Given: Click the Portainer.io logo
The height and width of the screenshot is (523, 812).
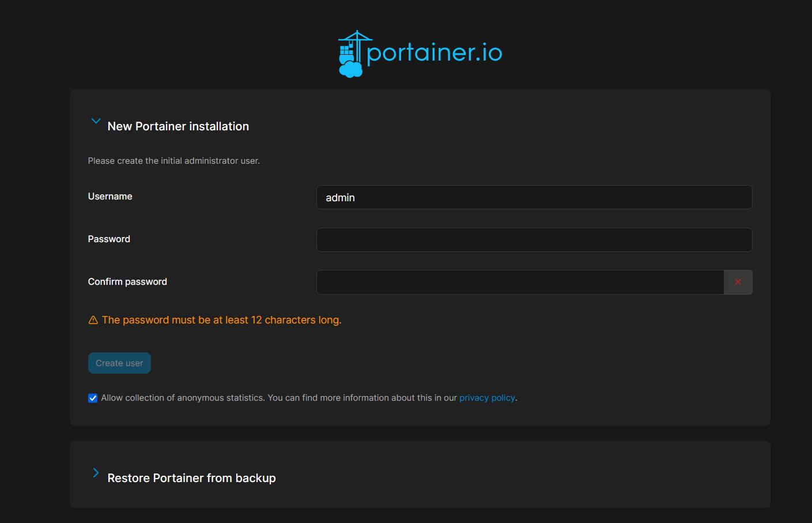Looking at the screenshot, I should click(420, 54).
